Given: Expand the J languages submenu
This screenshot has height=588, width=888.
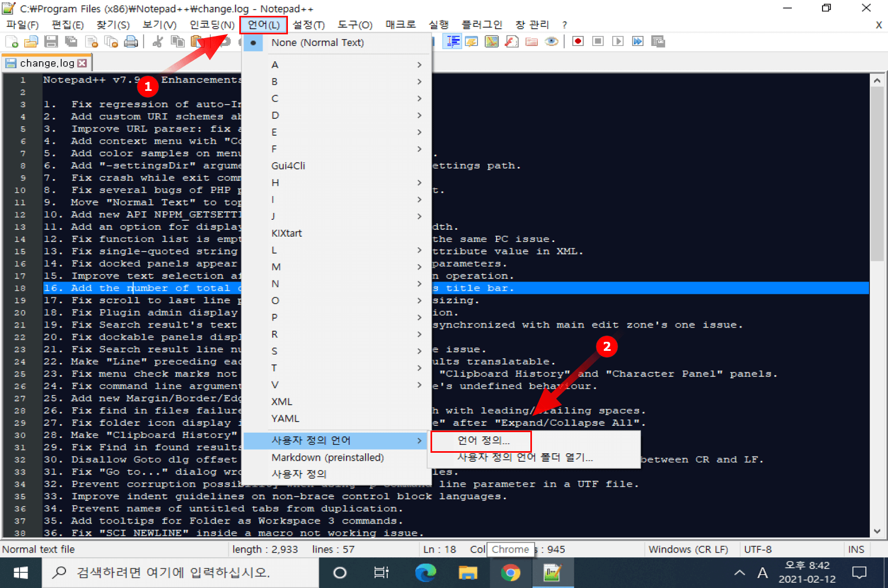Looking at the screenshot, I should point(336,216).
